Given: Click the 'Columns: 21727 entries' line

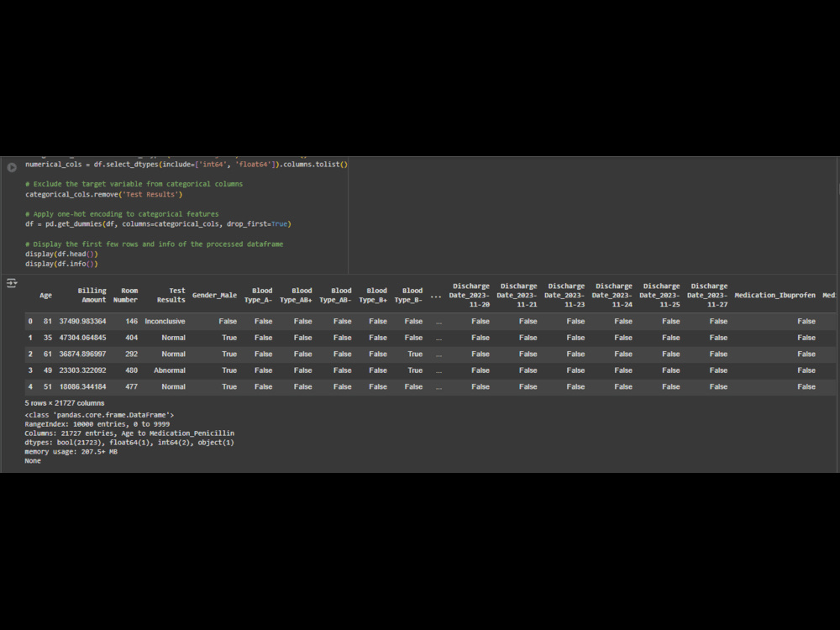Looking at the screenshot, I should 129,433.
